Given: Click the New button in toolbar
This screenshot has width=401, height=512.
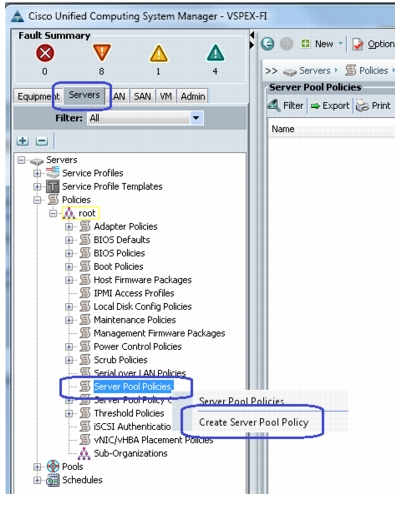Looking at the screenshot, I should click(x=321, y=44).
